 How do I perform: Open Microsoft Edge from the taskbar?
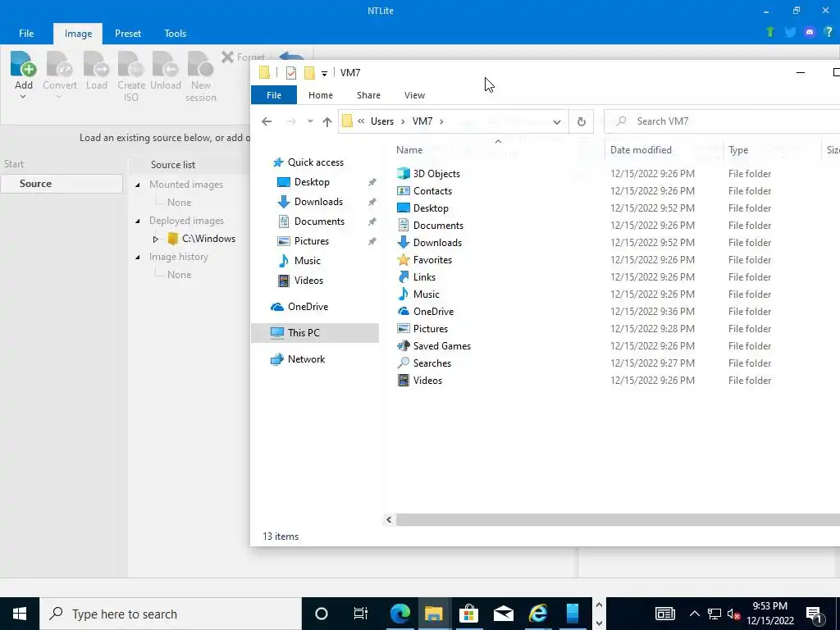399,614
